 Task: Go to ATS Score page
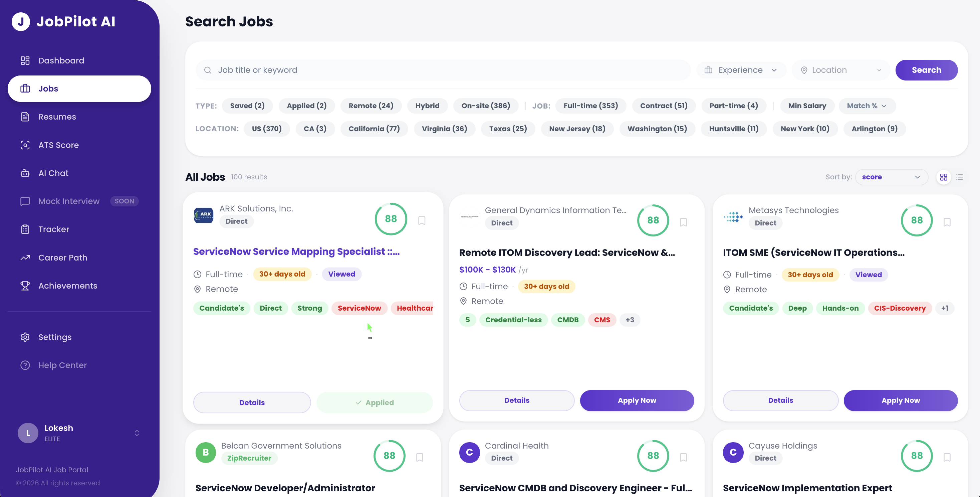(x=79, y=145)
